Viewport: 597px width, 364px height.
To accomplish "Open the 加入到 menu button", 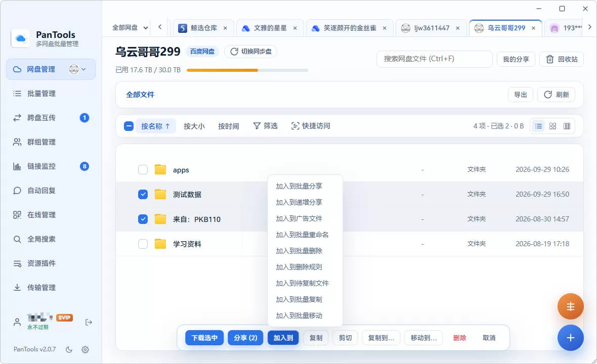I will click(283, 338).
